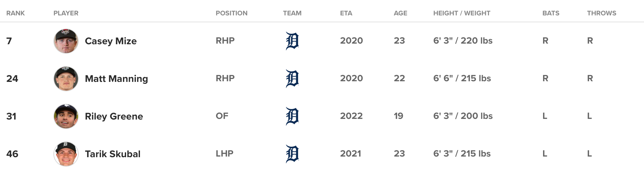Open the Matt Manning player link
This screenshot has height=176, width=644.
pyautogui.click(x=116, y=79)
